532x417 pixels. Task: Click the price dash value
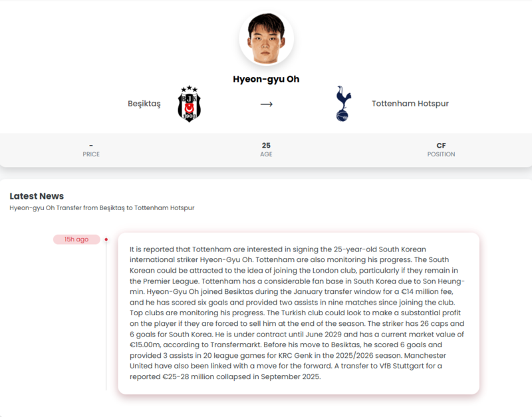(91, 146)
